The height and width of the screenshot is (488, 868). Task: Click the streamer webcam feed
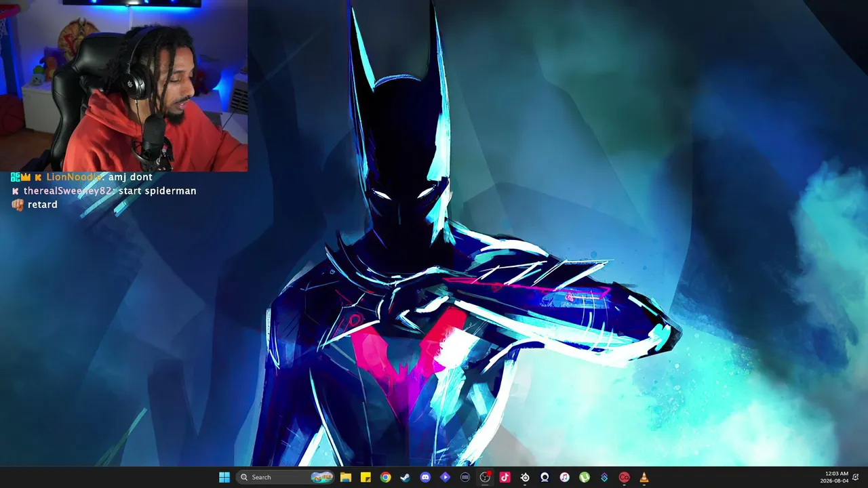(x=123, y=85)
